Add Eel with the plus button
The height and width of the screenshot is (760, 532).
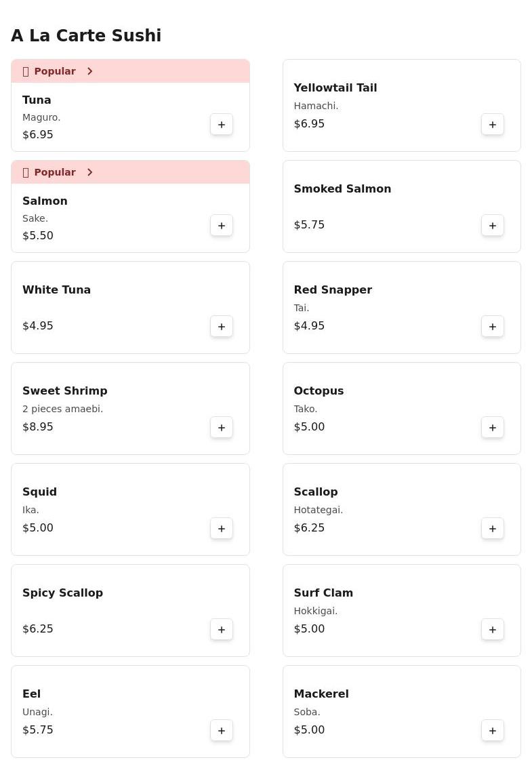[x=222, y=731]
